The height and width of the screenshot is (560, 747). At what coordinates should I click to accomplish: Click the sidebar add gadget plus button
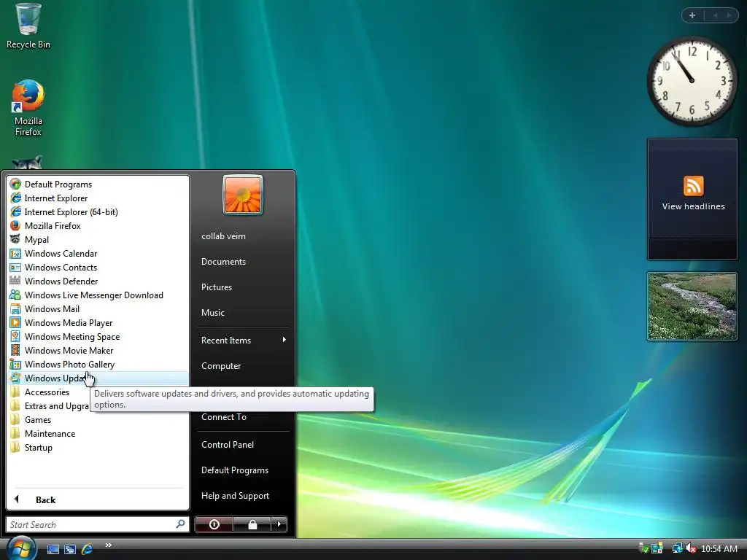coord(692,15)
